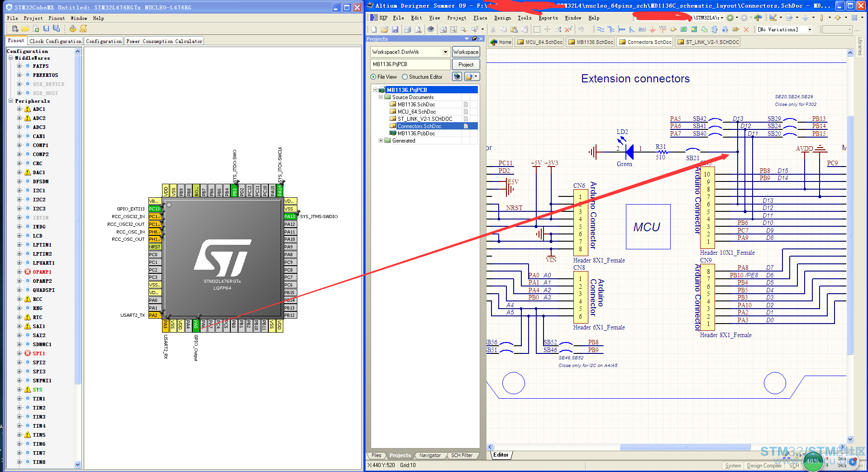Image resolution: width=868 pixels, height=472 pixels.
Task: Expand ADC1 peripheral node
Action: [x=19, y=109]
